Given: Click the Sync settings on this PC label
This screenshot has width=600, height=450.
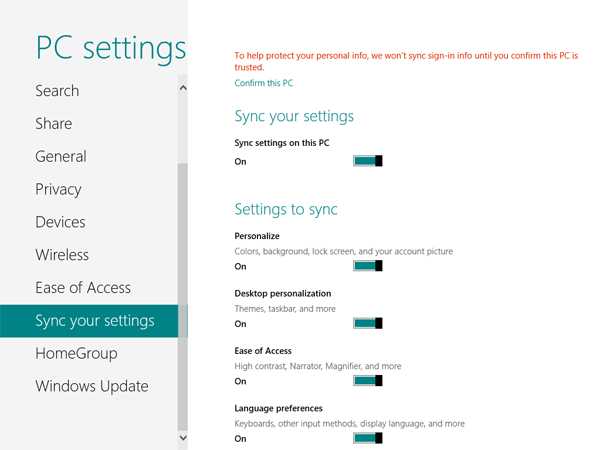Looking at the screenshot, I should click(282, 143).
